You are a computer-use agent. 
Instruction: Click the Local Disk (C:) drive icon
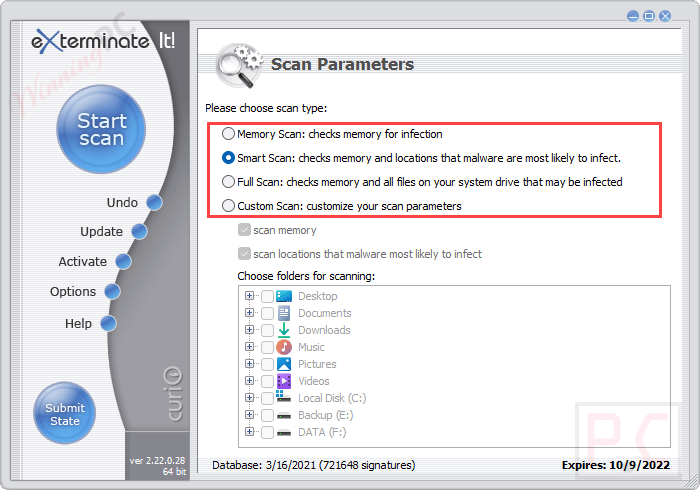pyautogui.click(x=283, y=396)
